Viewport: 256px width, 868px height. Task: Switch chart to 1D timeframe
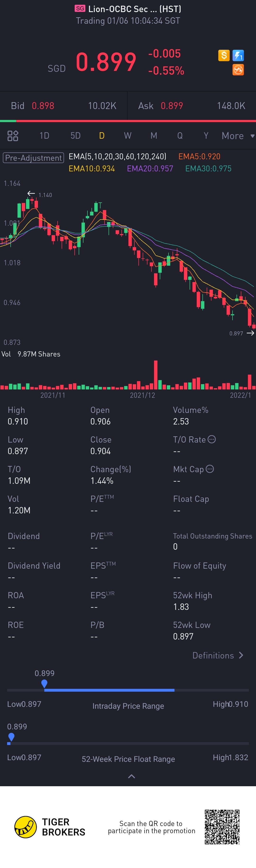point(45,136)
